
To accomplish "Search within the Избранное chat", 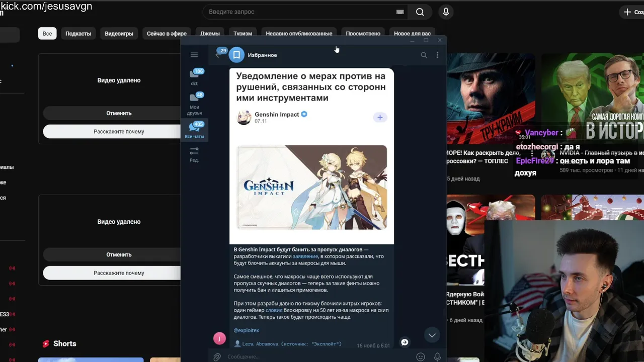I will click(x=424, y=55).
